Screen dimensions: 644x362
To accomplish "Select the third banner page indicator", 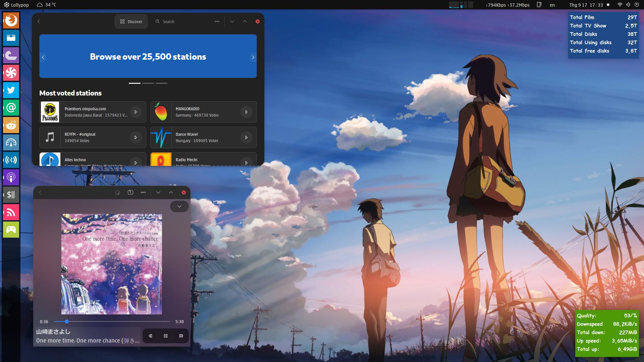I will pyautogui.click(x=161, y=83).
